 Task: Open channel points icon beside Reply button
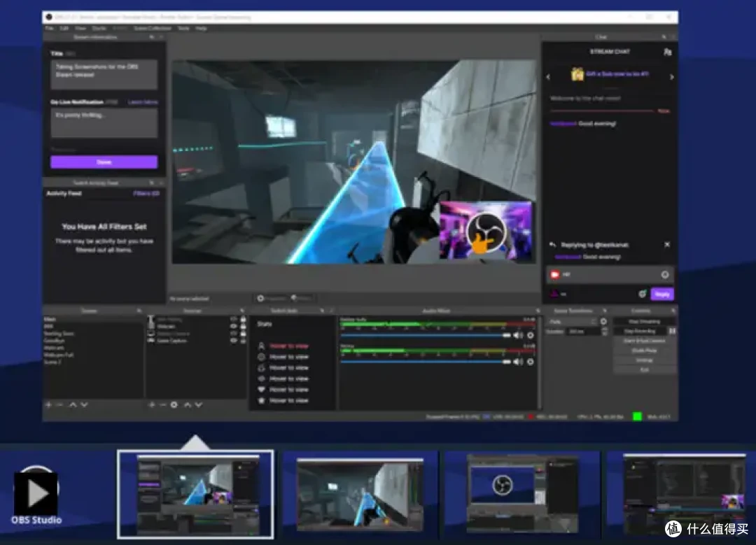coord(642,294)
